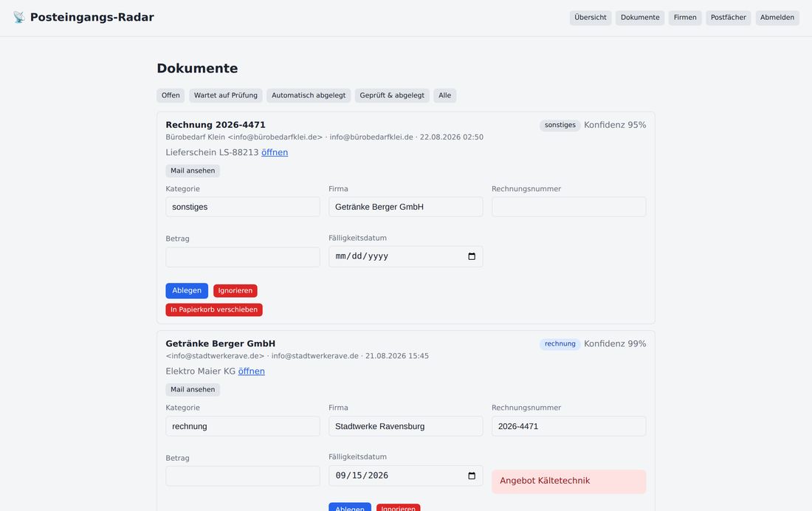Viewport: 812px width, 511px height.
Task: Go to Übersicht in the top navigation
Action: tap(591, 18)
